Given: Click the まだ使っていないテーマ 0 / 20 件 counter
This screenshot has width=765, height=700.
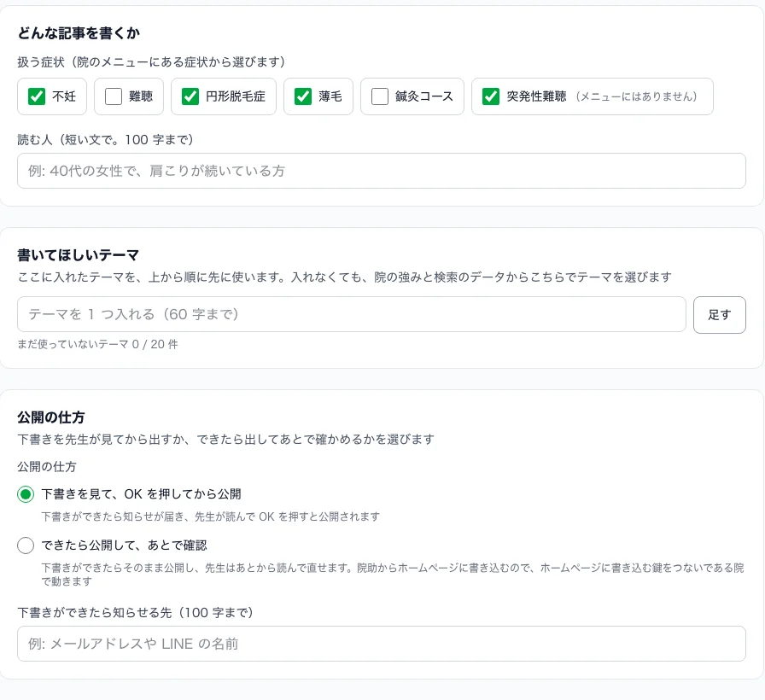Looking at the screenshot, I should (x=97, y=344).
